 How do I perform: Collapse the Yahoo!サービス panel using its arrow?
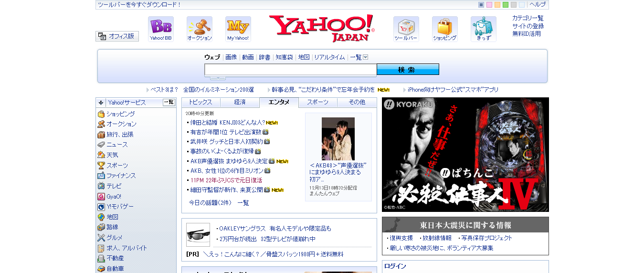[x=101, y=103]
